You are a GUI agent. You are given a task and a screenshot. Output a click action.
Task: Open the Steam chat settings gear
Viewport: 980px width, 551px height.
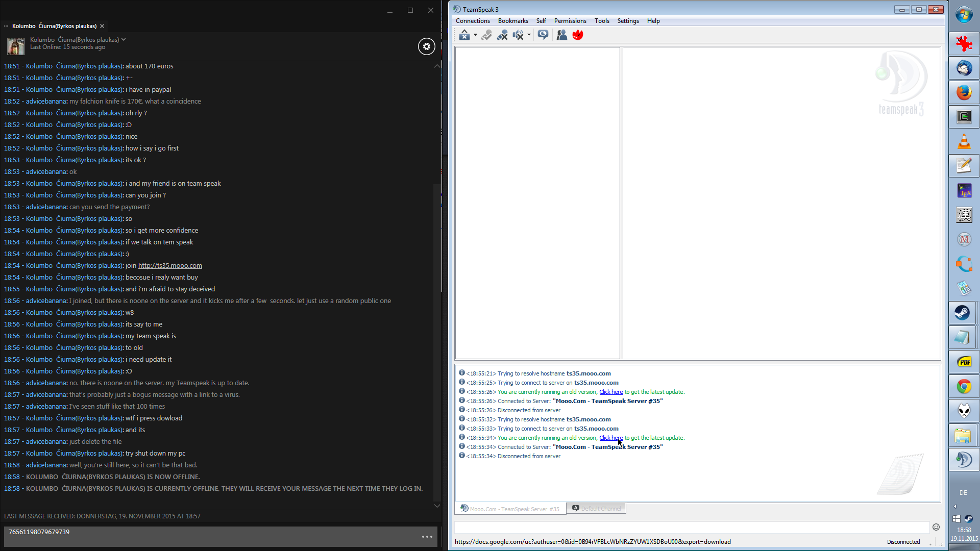tap(427, 46)
